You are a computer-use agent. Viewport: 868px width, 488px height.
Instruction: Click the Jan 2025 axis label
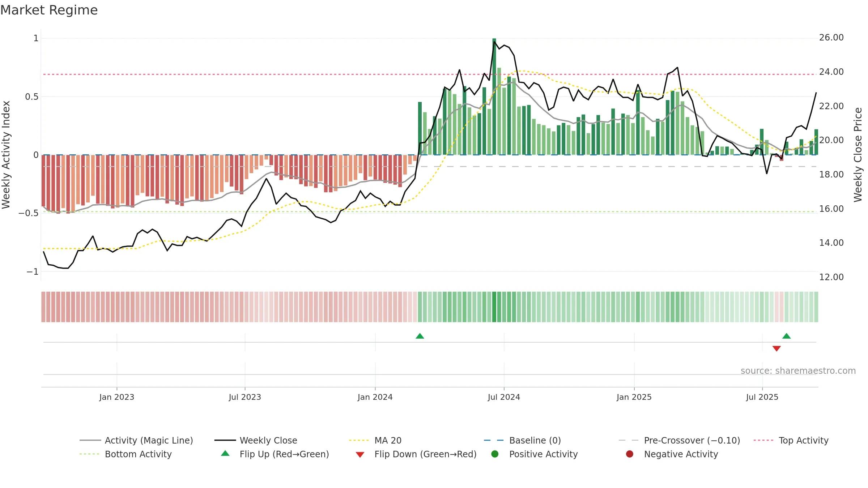coord(634,397)
